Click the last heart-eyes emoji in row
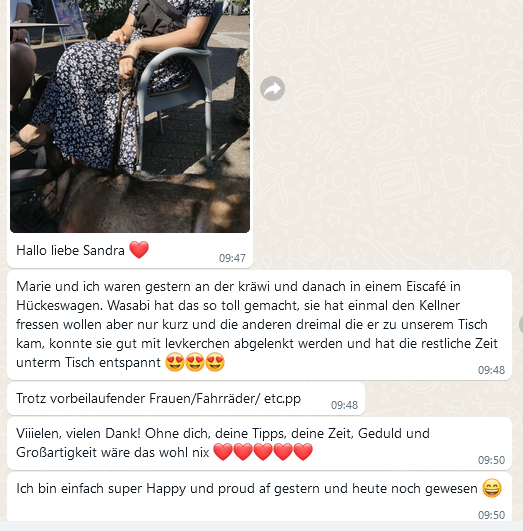The image size is (523, 531). (x=215, y=362)
